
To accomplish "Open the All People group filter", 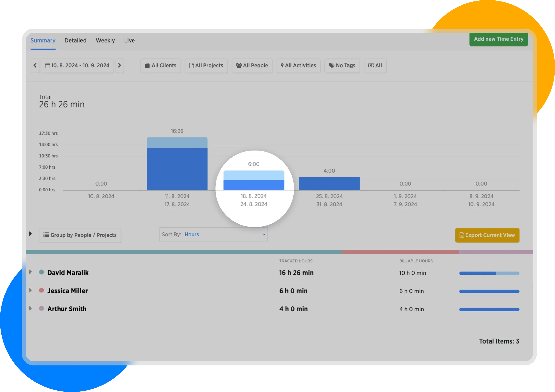I will [252, 65].
